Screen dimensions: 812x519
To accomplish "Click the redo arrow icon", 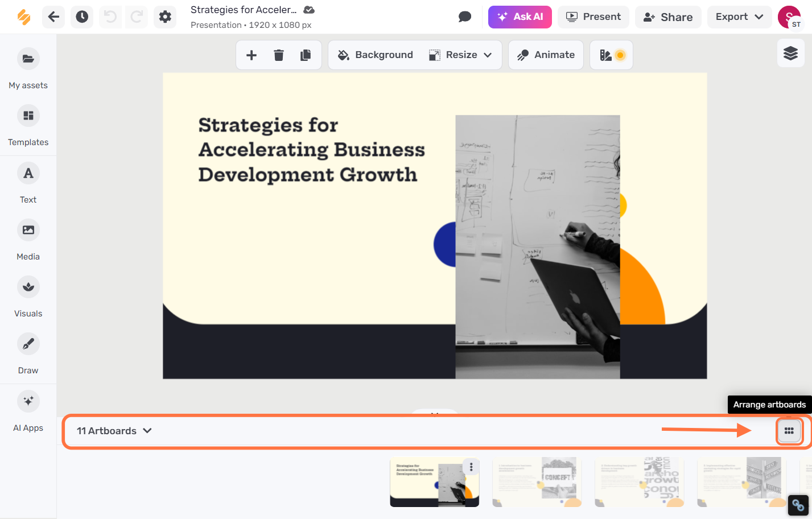I will pyautogui.click(x=137, y=17).
